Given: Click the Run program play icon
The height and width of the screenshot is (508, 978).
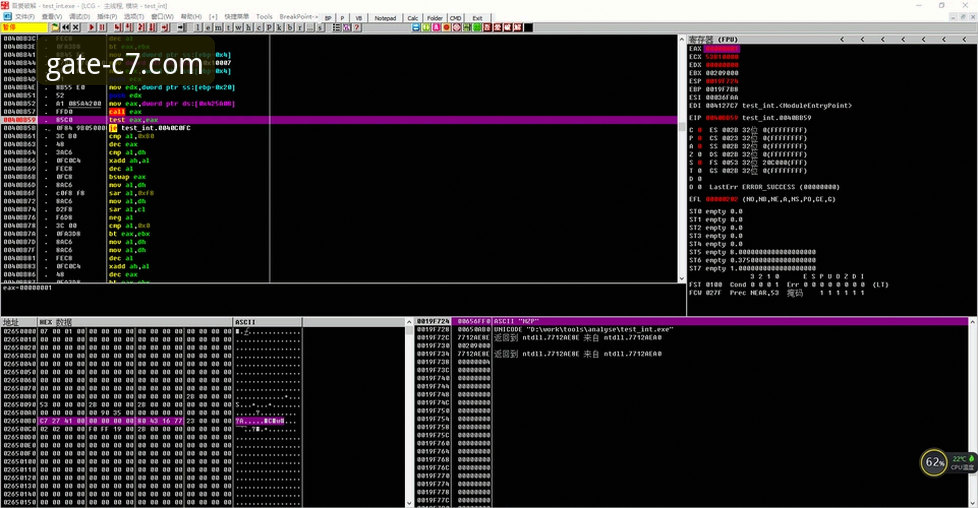Looking at the screenshot, I should click(90, 28).
